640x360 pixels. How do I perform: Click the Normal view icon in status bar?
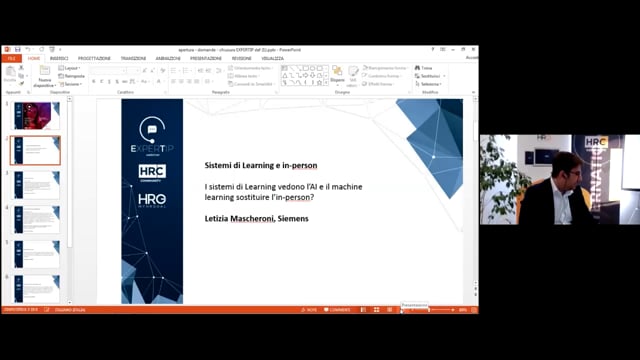pyautogui.click(x=363, y=310)
